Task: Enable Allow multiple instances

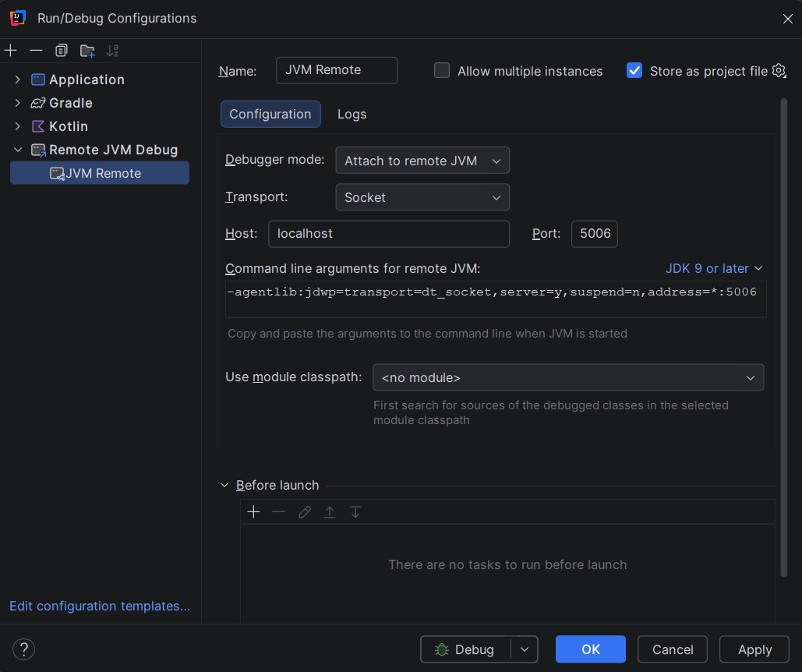Action: [x=442, y=70]
